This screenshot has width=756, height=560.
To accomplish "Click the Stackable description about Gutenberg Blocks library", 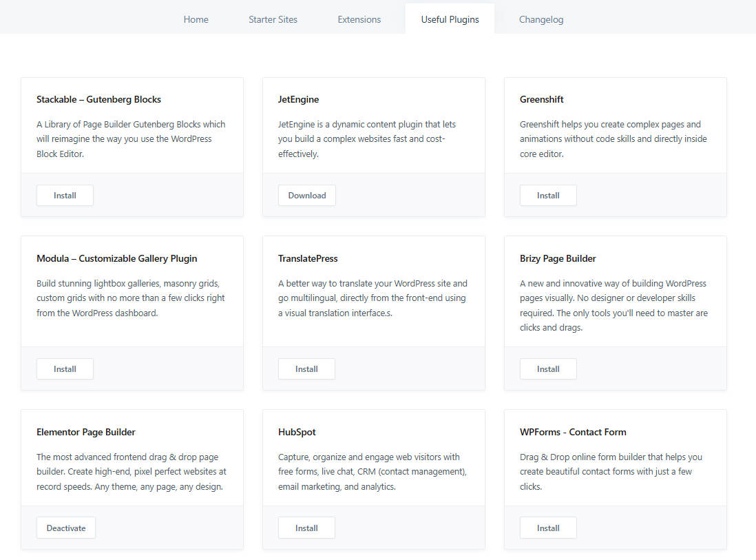I will coord(131,139).
